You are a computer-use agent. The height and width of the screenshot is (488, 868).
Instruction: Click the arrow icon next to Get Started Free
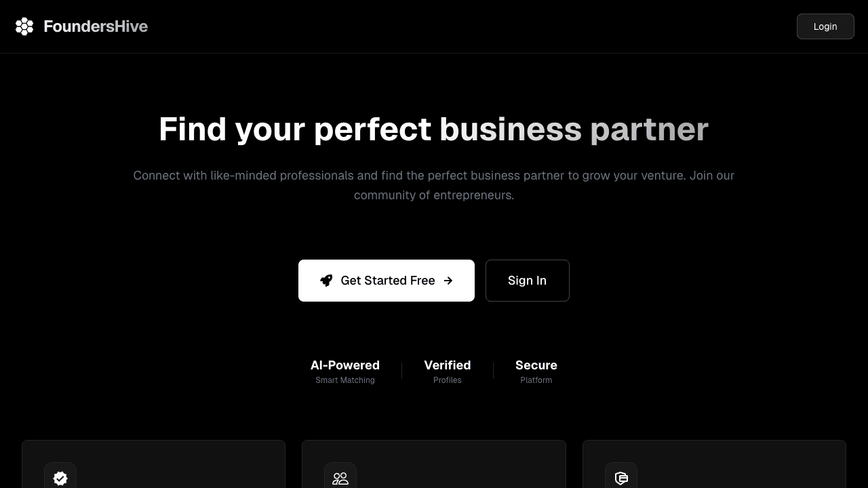(448, 281)
